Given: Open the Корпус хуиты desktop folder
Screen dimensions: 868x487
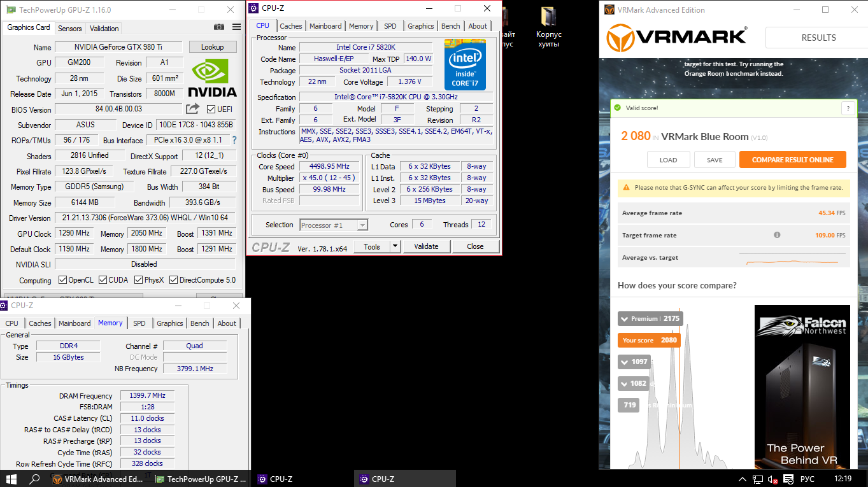Looking at the screenshot, I should click(548, 27).
